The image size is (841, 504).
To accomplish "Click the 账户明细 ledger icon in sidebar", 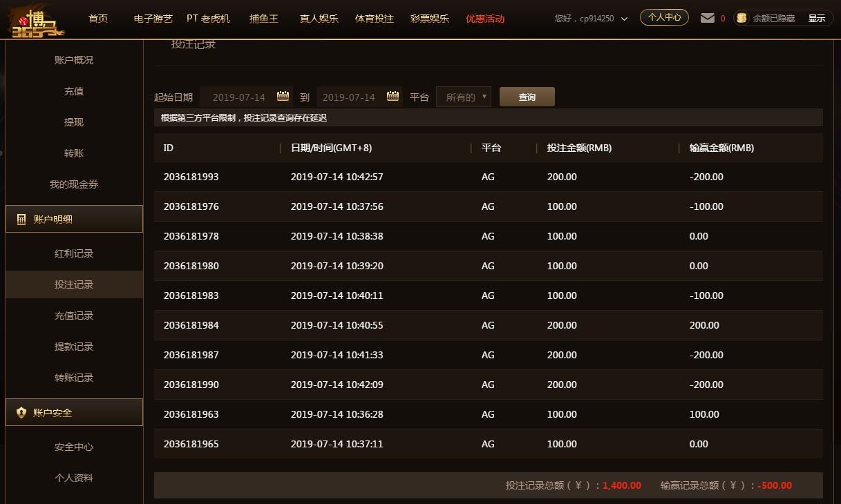I will [x=19, y=218].
